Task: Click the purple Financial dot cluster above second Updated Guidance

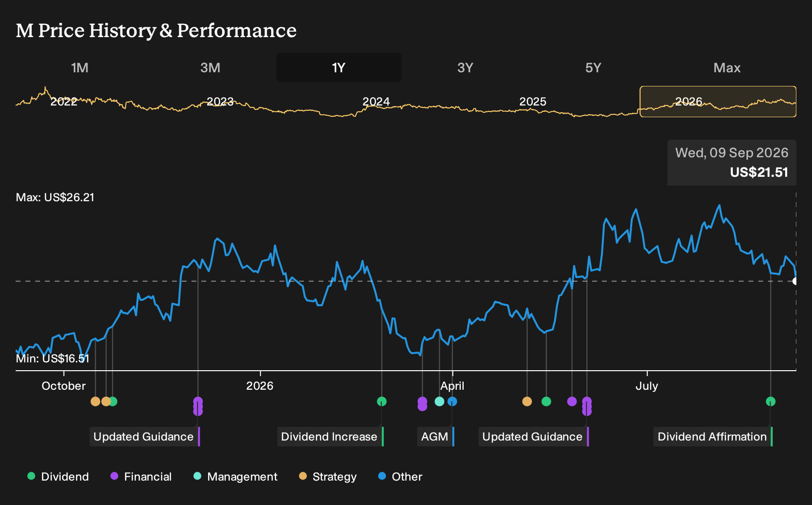Action: (x=587, y=406)
